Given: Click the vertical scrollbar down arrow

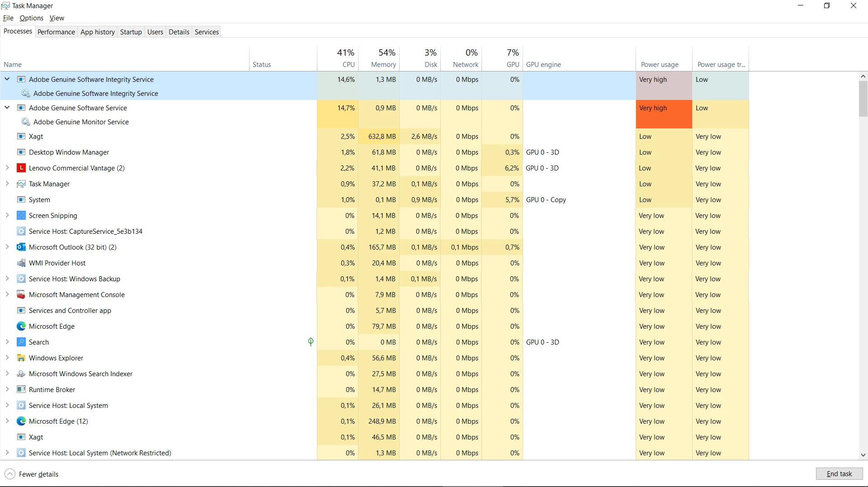Looking at the screenshot, I should (x=863, y=455).
